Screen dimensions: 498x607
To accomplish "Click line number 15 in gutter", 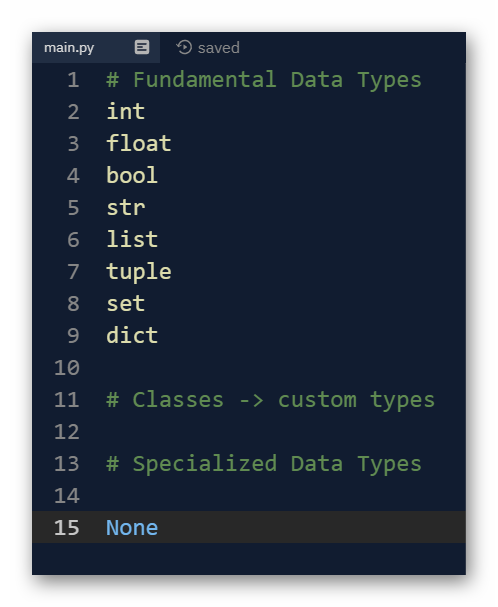I will [x=67, y=528].
